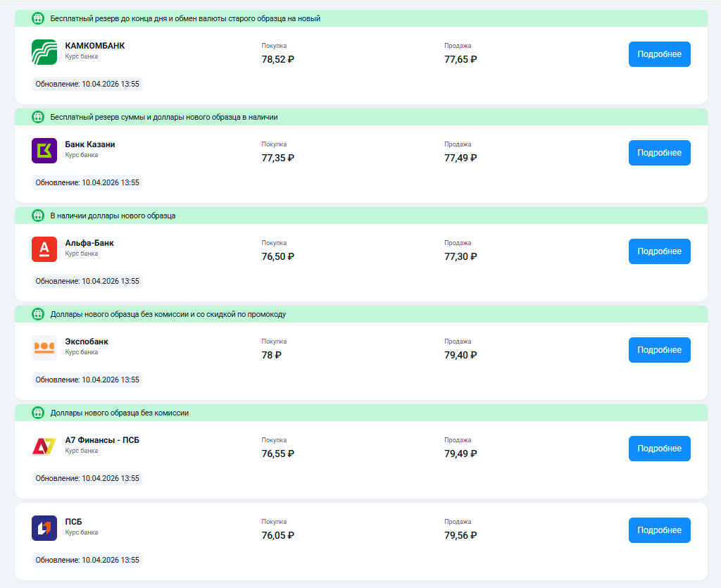Open the КАМКОМБАНК bank name link
Image resolution: width=721 pixels, height=588 pixels.
[95, 46]
